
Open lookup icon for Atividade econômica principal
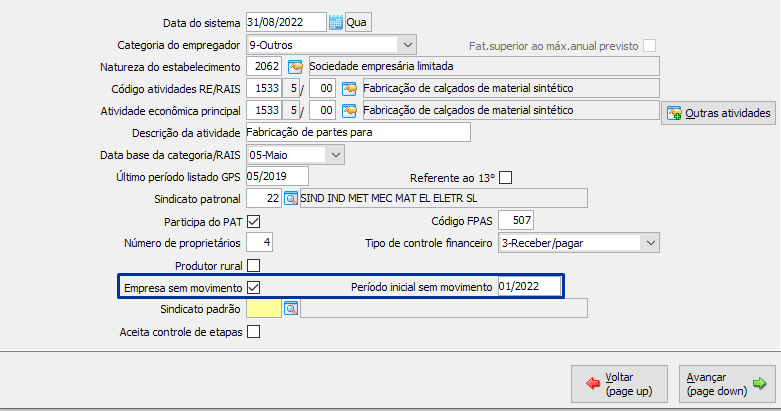point(349,111)
